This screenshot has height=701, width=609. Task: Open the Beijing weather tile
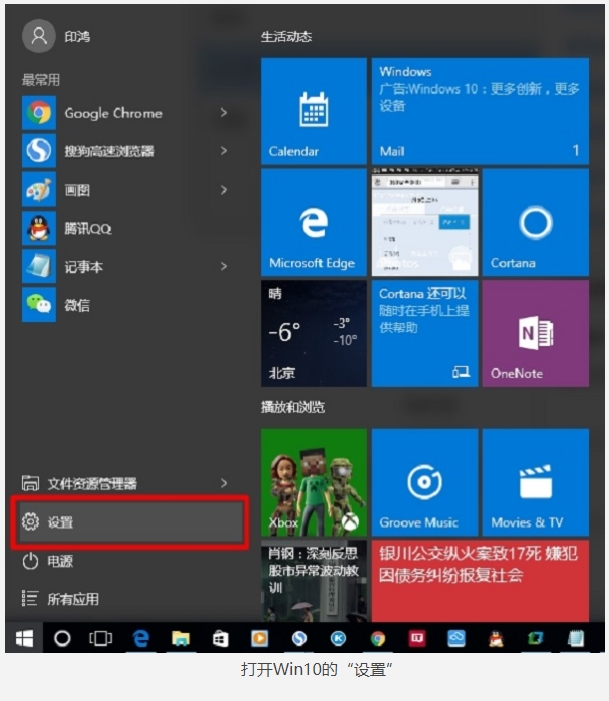[x=314, y=334]
